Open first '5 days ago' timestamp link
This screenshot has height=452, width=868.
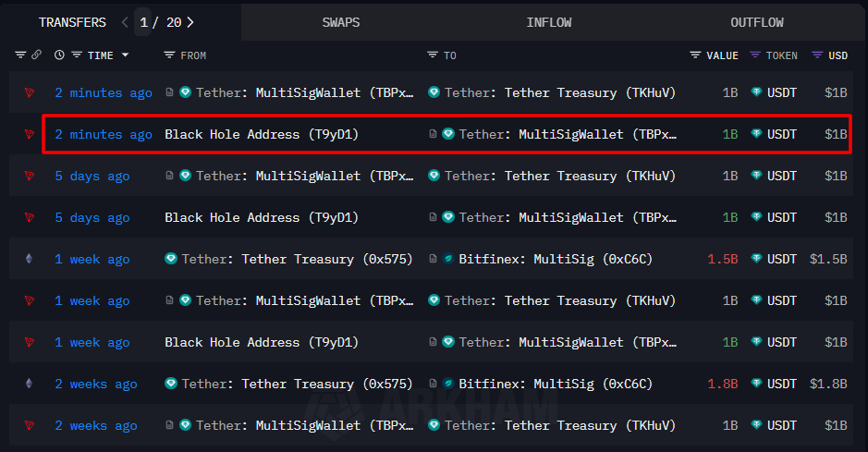tap(92, 176)
